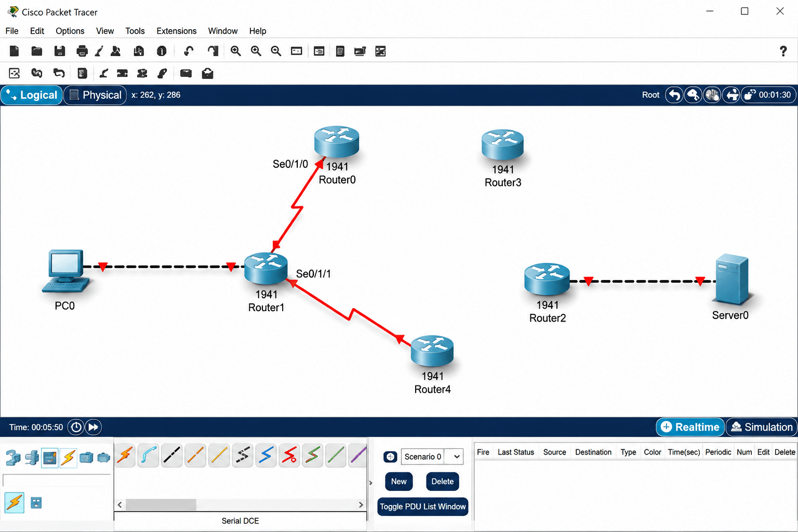Viewport: 798px width, 532px height.
Task: Zoom in on the workspace
Action: pos(236,51)
